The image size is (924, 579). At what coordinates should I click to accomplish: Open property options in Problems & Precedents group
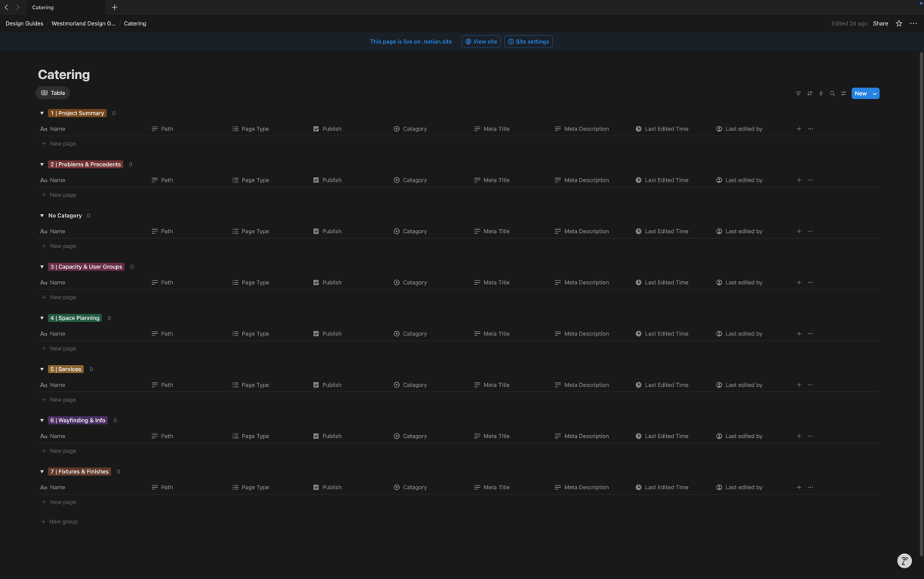[x=810, y=180]
